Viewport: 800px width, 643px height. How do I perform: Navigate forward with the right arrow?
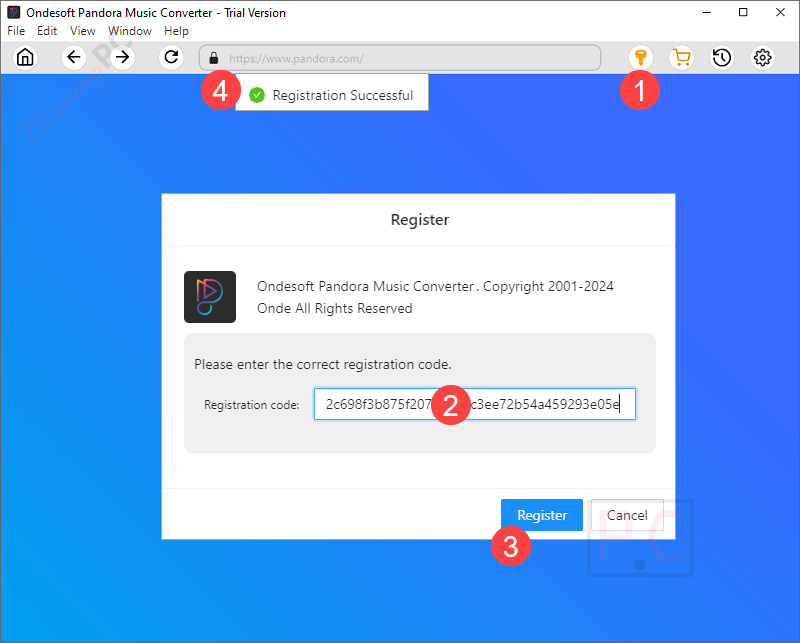tap(122, 57)
